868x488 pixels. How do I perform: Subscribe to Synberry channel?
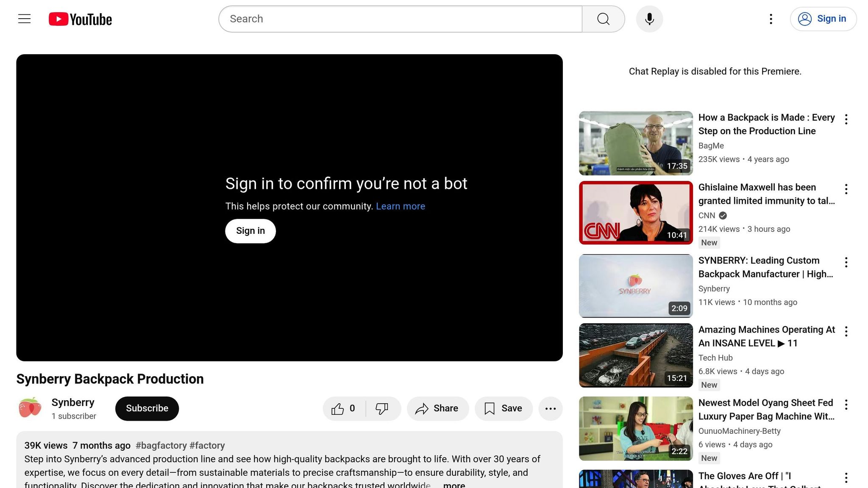pyautogui.click(x=147, y=408)
